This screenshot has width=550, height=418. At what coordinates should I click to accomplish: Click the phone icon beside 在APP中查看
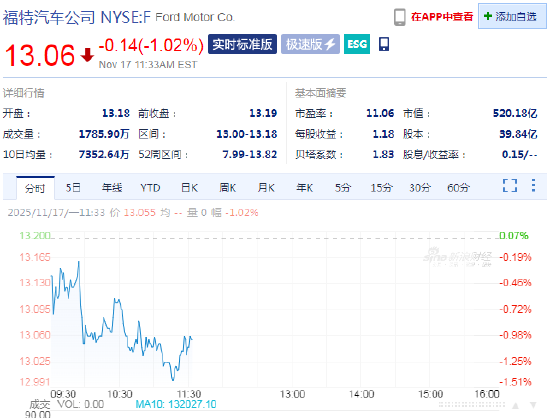point(400,17)
